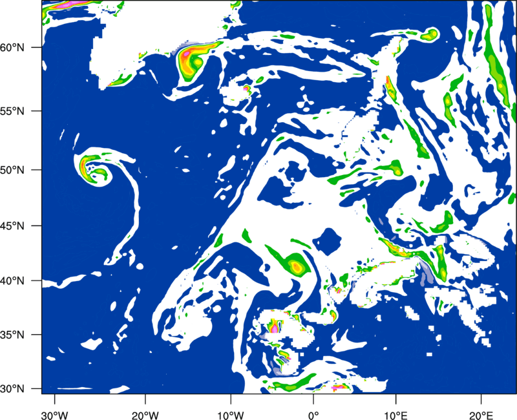Click the 55°N latitude label
This screenshot has height=420, width=517.
point(12,111)
